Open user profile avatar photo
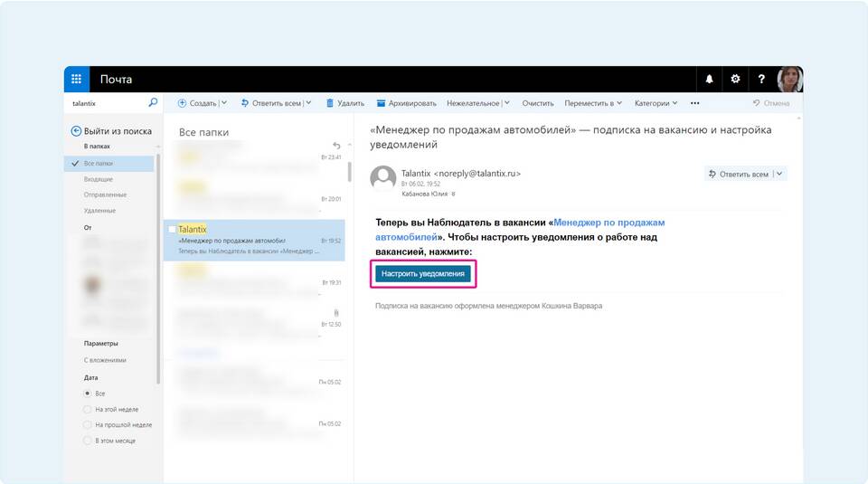The height and width of the screenshot is (484, 868). (790, 80)
